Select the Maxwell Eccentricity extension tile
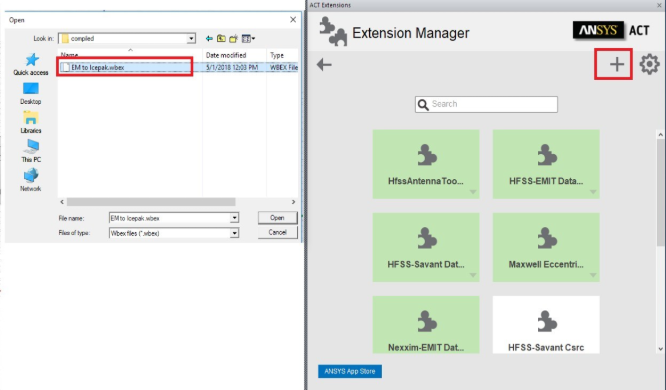Image resolution: width=666 pixels, height=390 pixels. tap(546, 247)
